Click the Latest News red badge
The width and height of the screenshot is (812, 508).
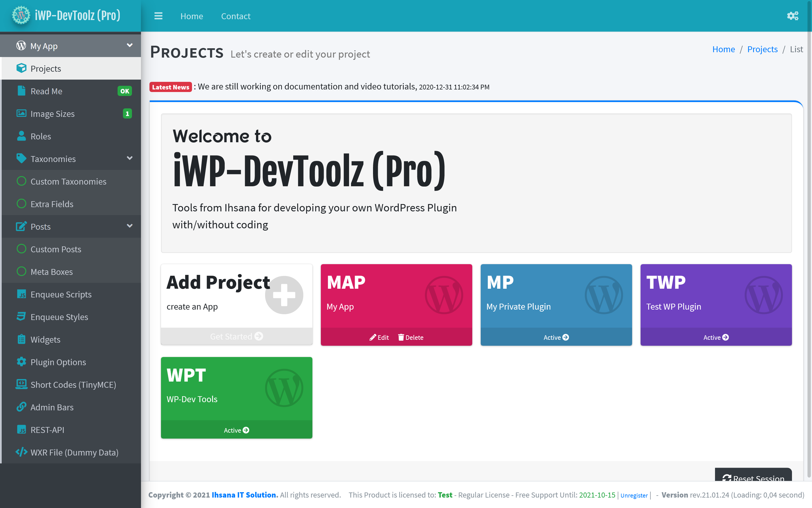tap(171, 87)
